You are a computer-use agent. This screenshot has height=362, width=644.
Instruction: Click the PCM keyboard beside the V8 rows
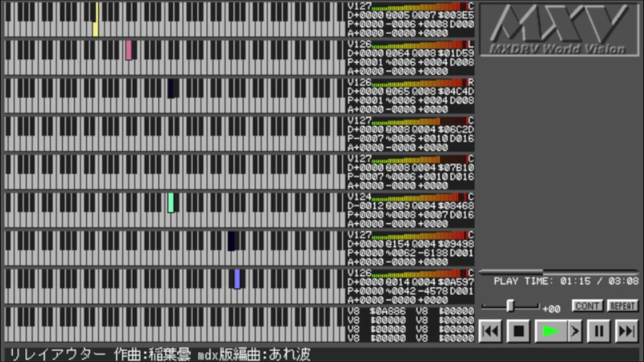click(174, 324)
